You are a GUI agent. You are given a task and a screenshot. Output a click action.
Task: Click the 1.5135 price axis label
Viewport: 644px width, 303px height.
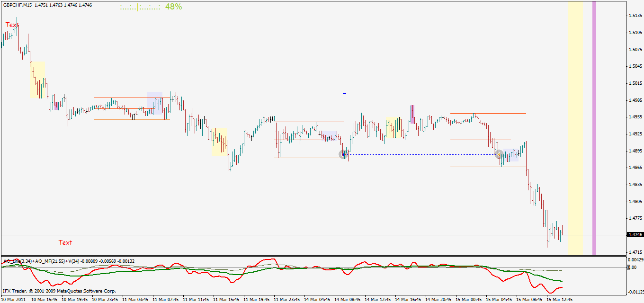point(635,16)
